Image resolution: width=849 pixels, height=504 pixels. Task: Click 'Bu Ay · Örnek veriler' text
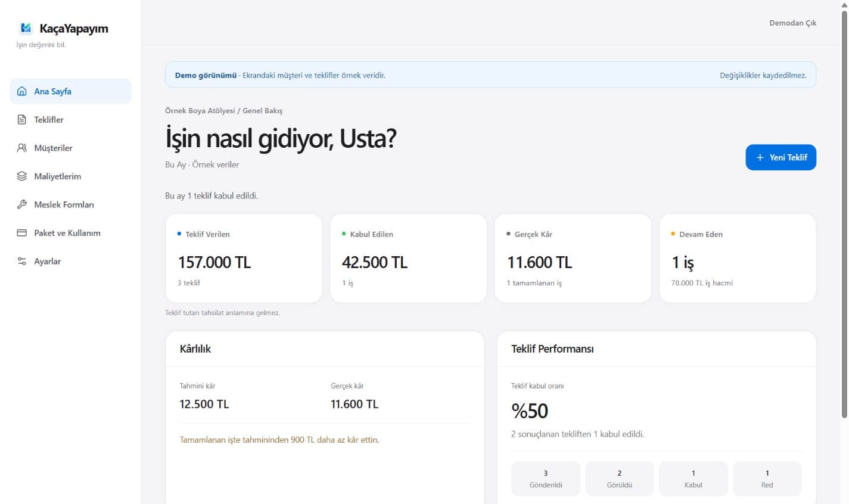pyautogui.click(x=202, y=164)
